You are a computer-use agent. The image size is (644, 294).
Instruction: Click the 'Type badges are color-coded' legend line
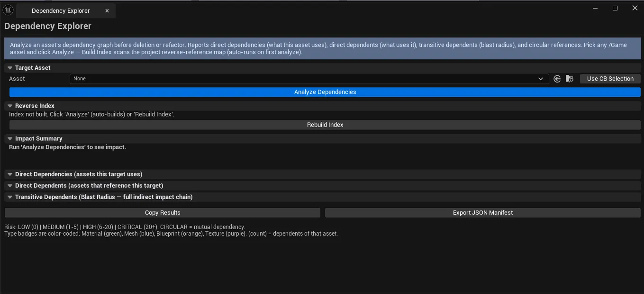pos(171,233)
